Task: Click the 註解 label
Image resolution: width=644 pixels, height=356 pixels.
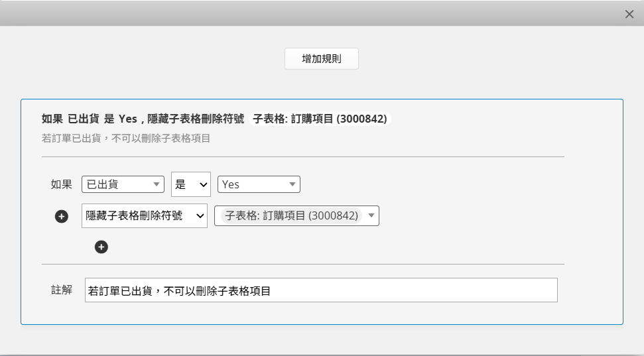Action: (62, 290)
